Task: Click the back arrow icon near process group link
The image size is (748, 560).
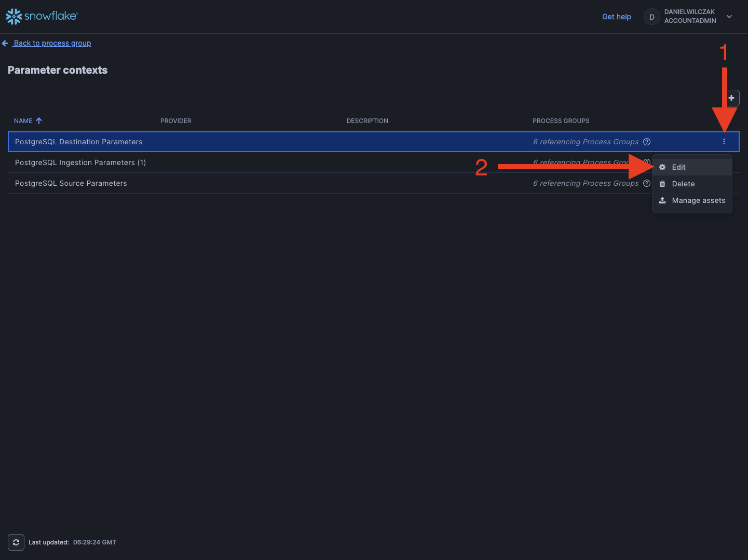Action: 5,44
